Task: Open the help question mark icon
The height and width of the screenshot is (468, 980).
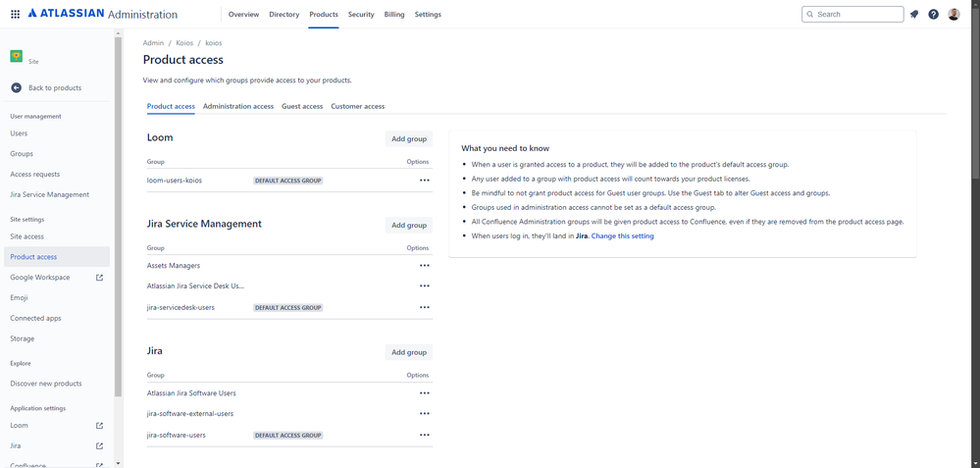Action: pos(933,14)
